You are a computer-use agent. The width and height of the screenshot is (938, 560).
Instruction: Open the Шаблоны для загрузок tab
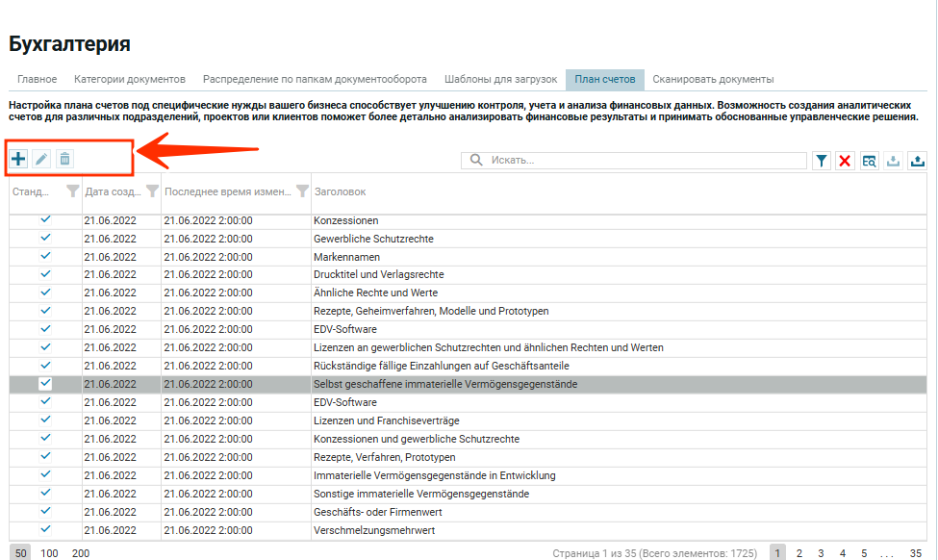[500, 79]
